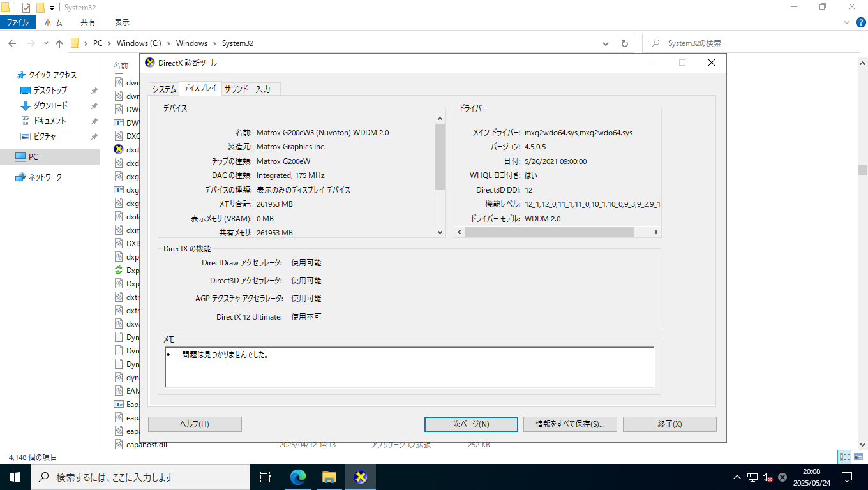Focus the taskbar search box
868x490 pixels.
140,477
